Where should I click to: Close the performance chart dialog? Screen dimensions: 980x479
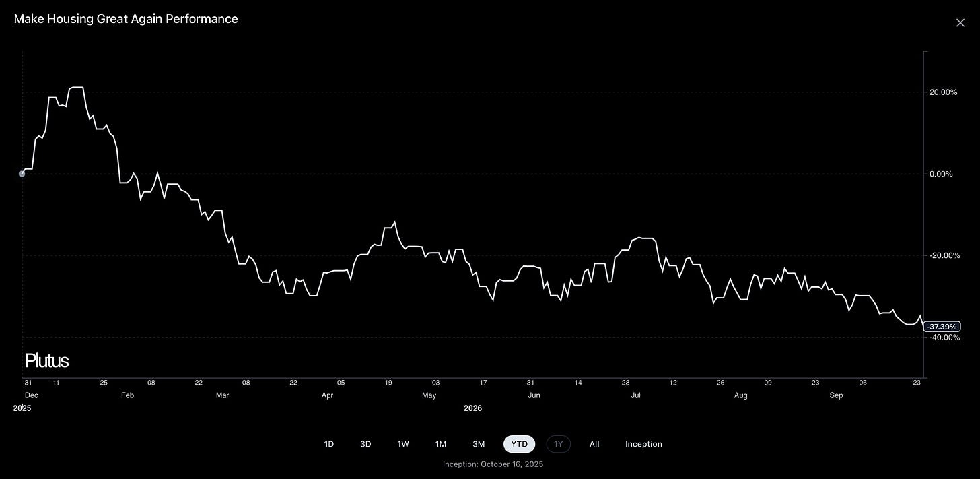pos(960,23)
